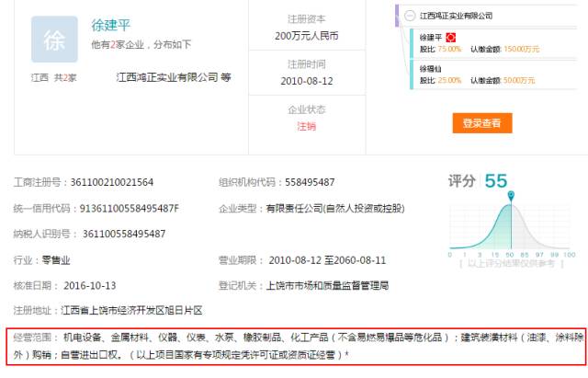The image size is (588, 378).
Task: Click the score distribution curve chart
Action: click(510, 227)
